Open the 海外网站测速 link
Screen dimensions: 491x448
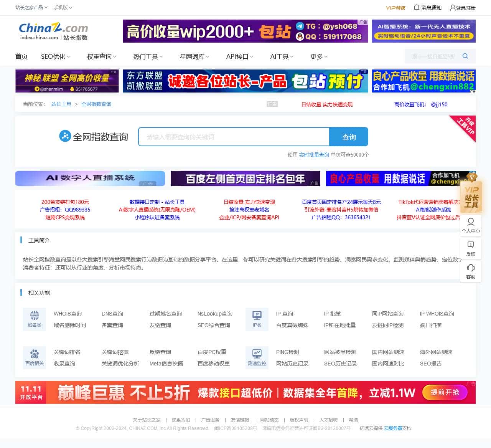coord(436,352)
